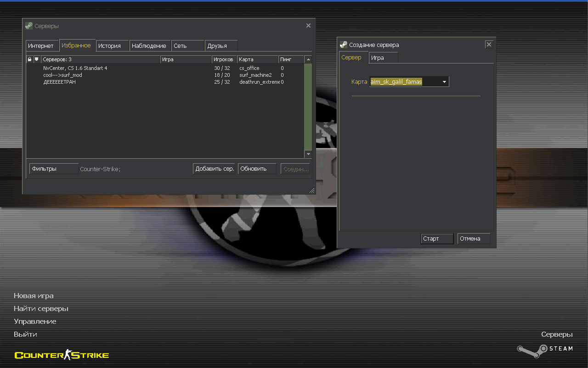Choose Выйти in main menu
The width and height of the screenshot is (588, 368).
pyautogui.click(x=25, y=334)
